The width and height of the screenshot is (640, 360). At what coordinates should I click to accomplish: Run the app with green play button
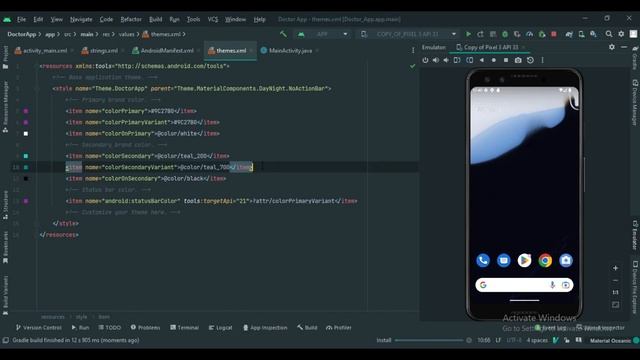(x=468, y=34)
